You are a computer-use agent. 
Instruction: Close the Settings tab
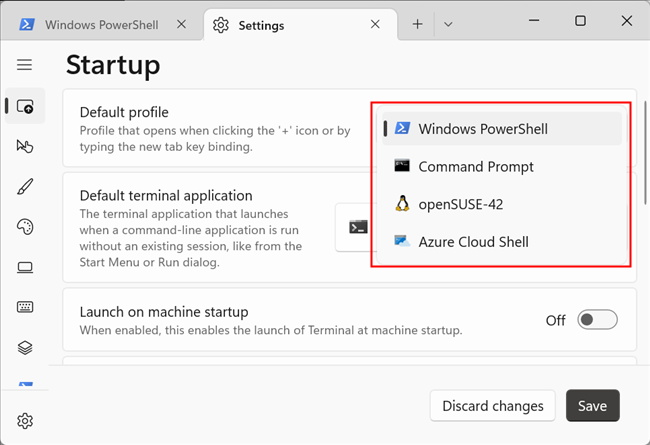[375, 24]
